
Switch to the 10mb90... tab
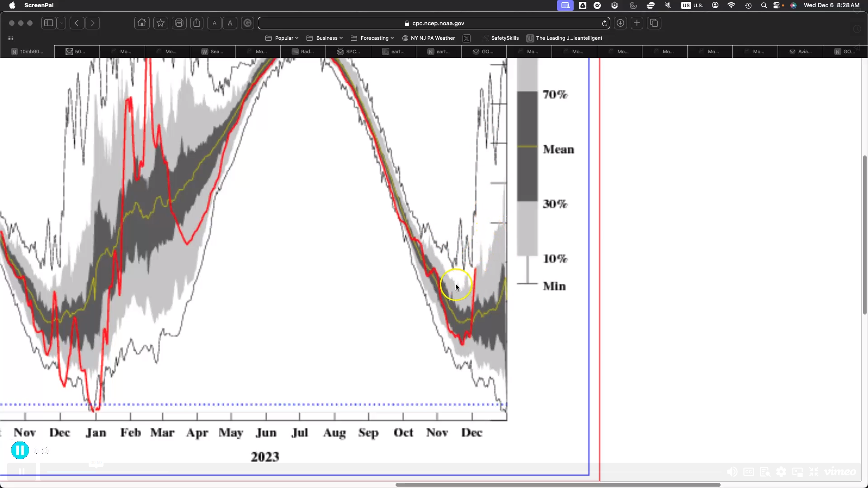click(27, 52)
